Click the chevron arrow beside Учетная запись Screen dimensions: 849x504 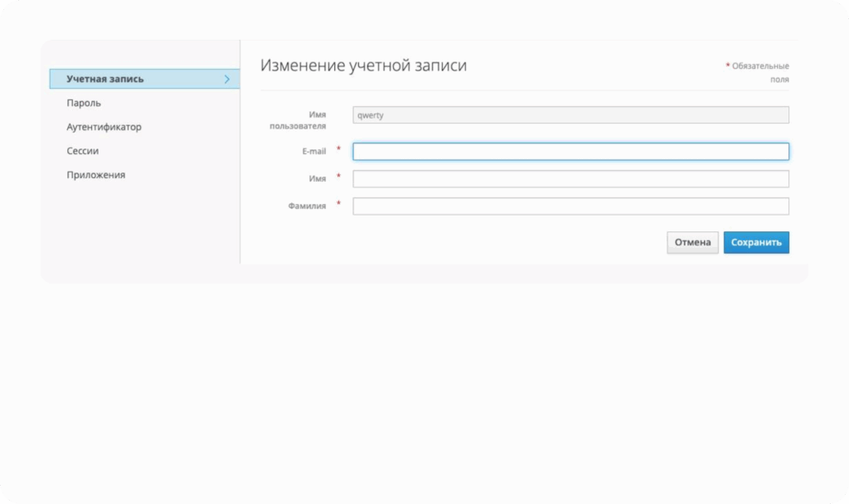[x=227, y=80]
